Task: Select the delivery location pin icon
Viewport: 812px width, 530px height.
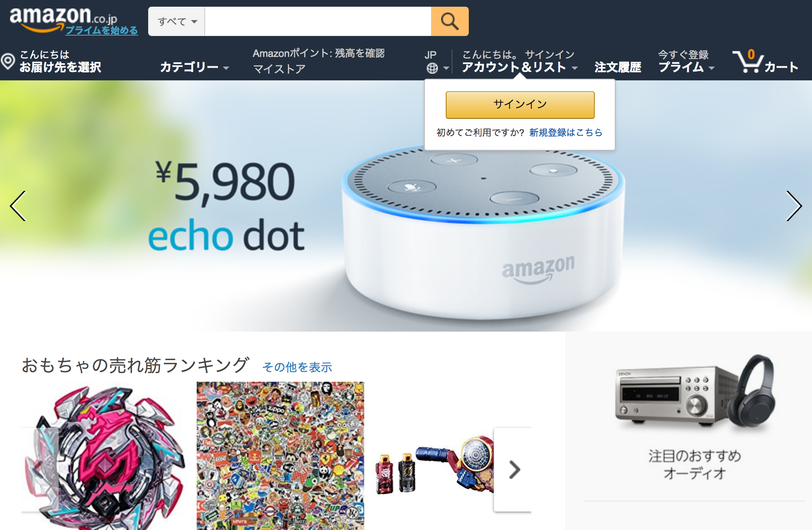Action: [x=8, y=61]
